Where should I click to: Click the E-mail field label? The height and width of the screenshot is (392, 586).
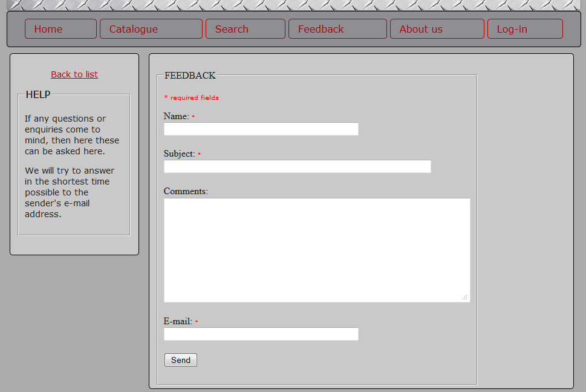point(178,321)
